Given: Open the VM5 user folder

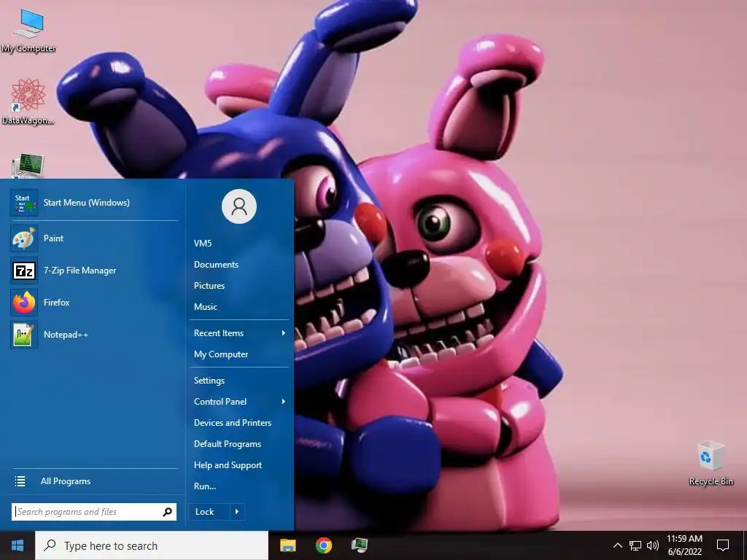Looking at the screenshot, I should pyautogui.click(x=239, y=244).
